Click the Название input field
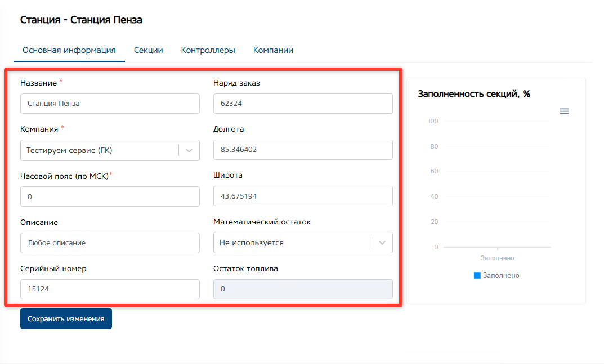The width and height of the screenshot is (604, 364). pos(110,104)
